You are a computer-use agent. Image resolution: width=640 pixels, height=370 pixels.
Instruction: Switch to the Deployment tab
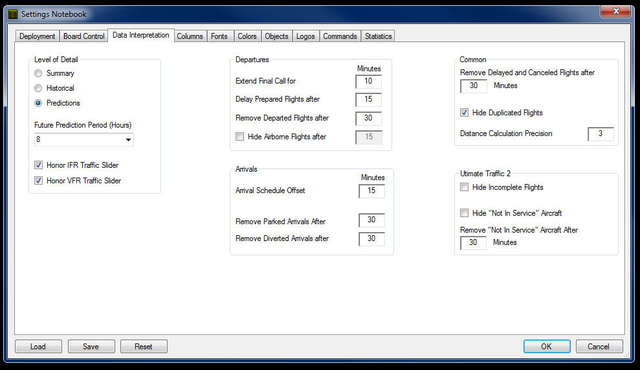[37, 36]
